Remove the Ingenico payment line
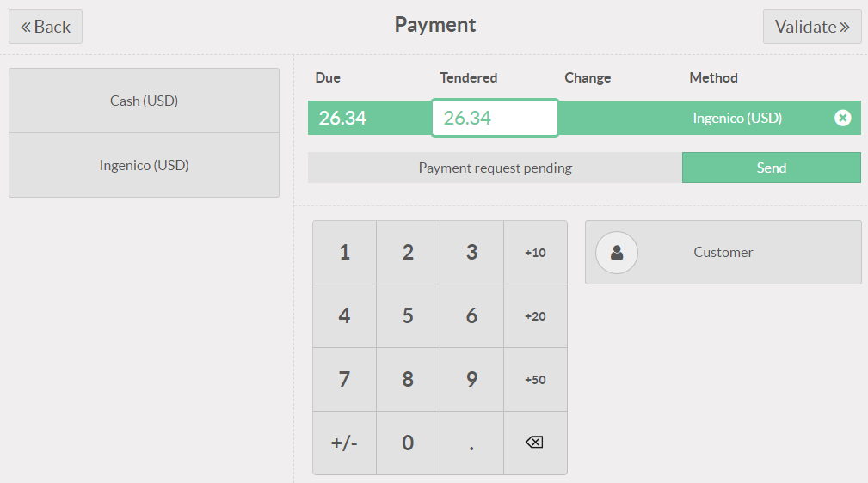 tap(842, 118)
